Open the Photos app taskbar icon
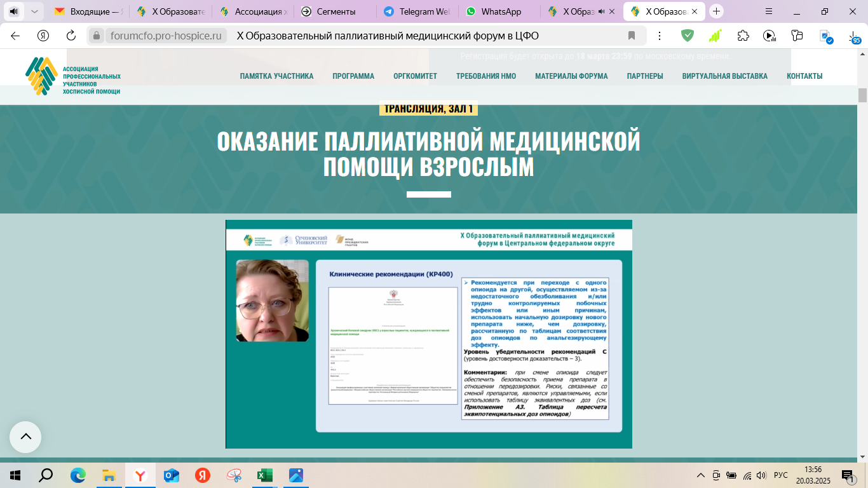 tap(296, 475)
